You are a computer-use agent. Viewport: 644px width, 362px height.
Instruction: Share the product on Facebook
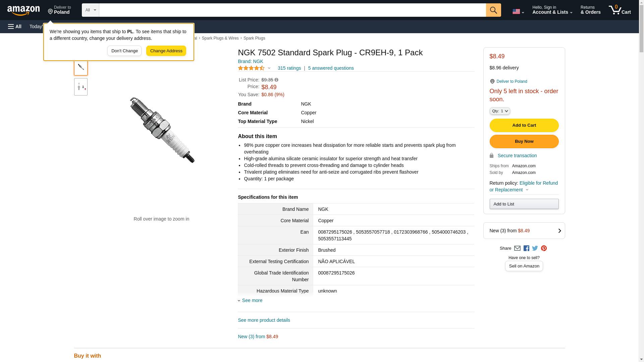[526, 248]
